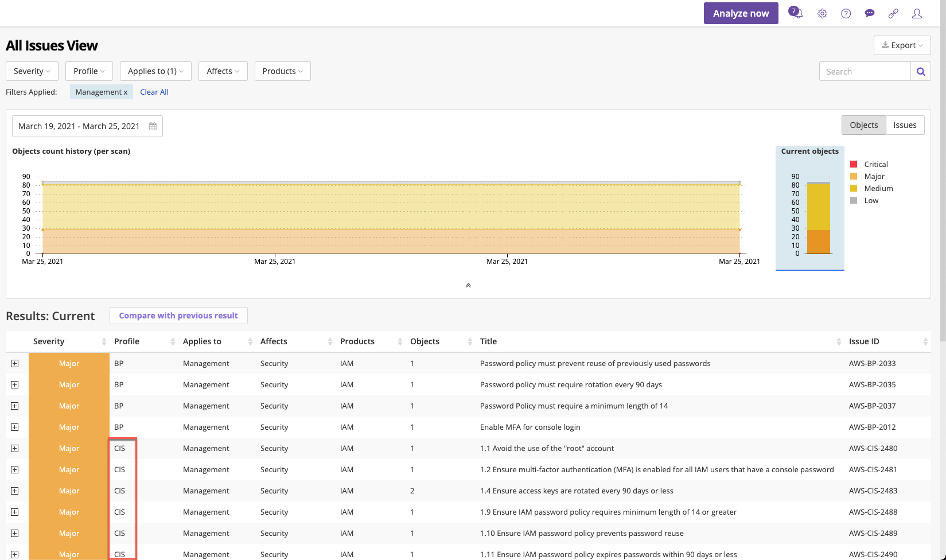Click the help question mark icon
This screenshot has height=560, width=946.
[846, 14]
